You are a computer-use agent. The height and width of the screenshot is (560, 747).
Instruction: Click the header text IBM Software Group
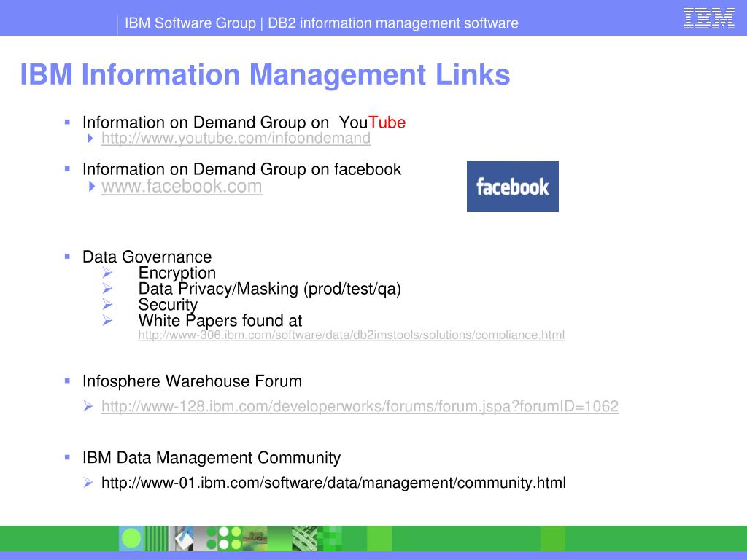[x=190, y=23]
